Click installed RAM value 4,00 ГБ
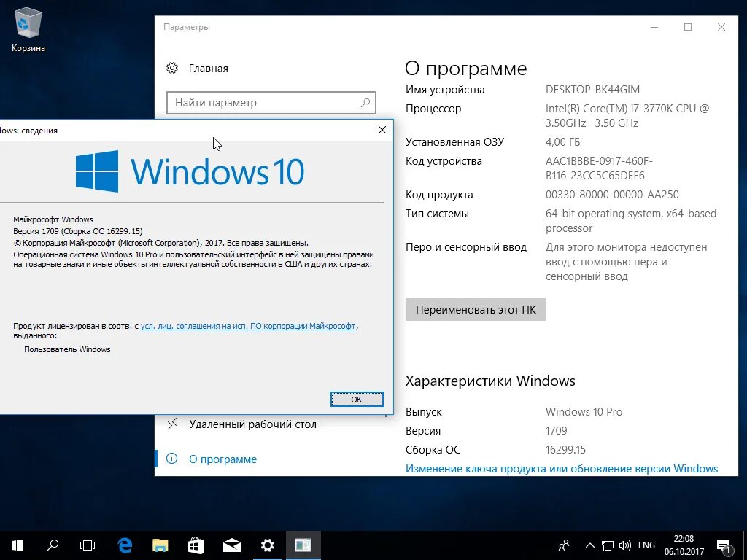Image resolution: width=747 pixels, height=560 pixels. tap(562, 142)
